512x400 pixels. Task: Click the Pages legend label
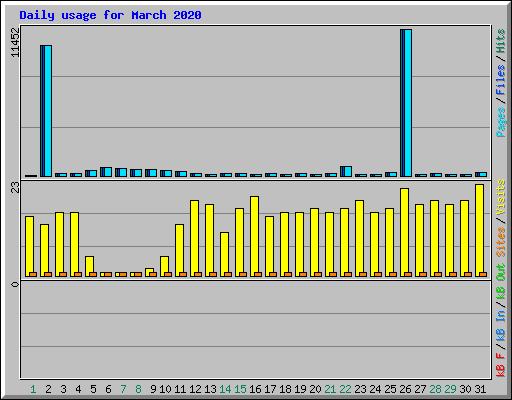501,122
